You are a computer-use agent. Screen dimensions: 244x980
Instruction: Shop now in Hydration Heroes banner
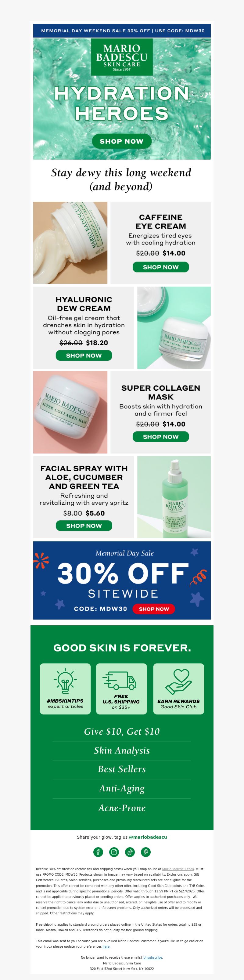pyautogui.click(x=122, y=141)
